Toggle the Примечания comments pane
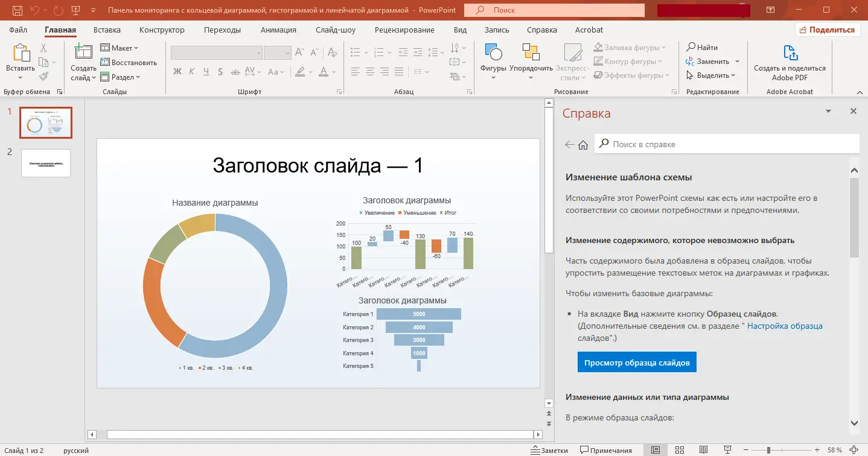The image size is (868, 456). pyautogui.click(x=606, y=450)
